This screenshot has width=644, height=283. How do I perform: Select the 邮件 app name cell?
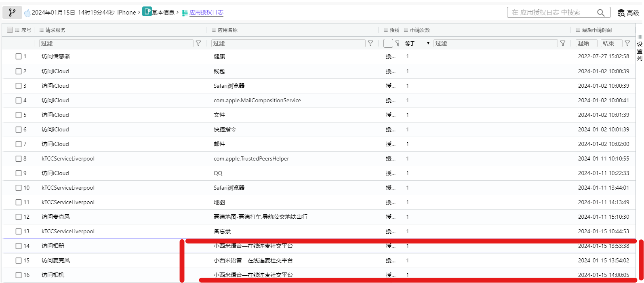click(x=219, y=144)
